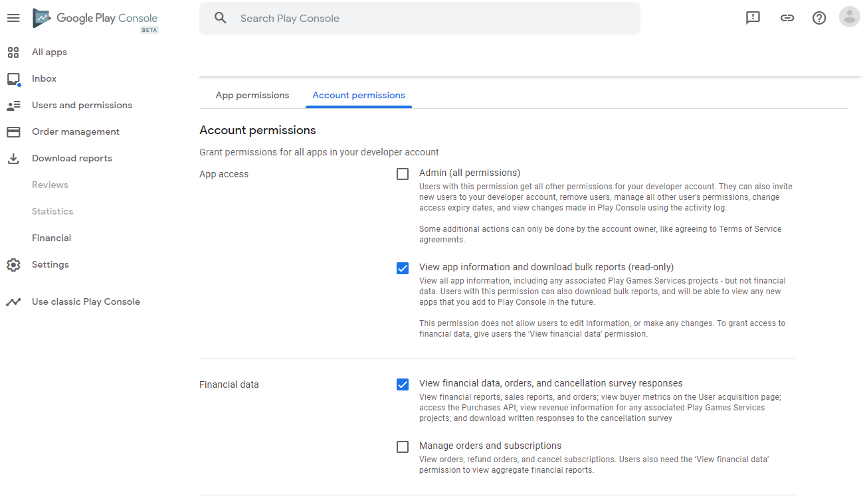Open Order management via its card icon

coord(13,131)
